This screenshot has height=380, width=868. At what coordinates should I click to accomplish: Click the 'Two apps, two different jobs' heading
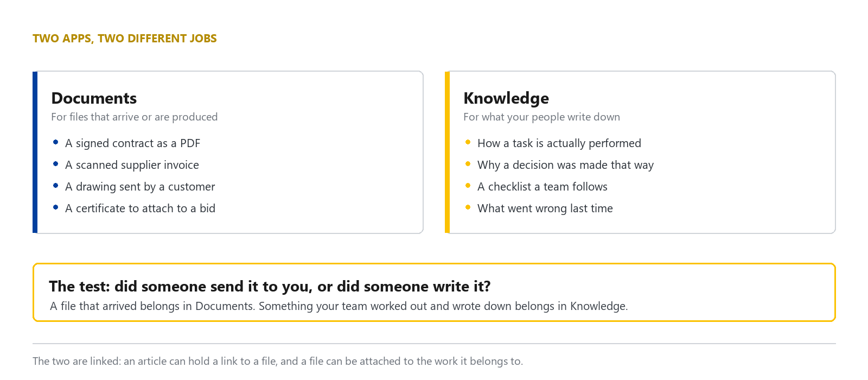(x=125, y=39)
